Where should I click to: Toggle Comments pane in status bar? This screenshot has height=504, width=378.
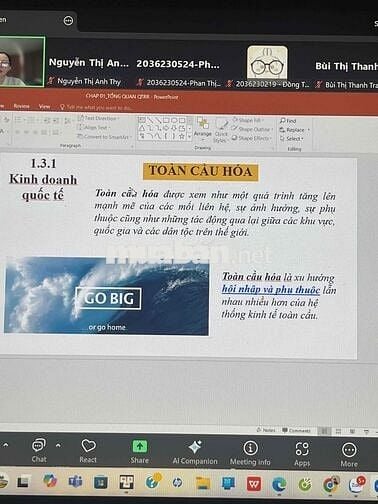[296, 430]
